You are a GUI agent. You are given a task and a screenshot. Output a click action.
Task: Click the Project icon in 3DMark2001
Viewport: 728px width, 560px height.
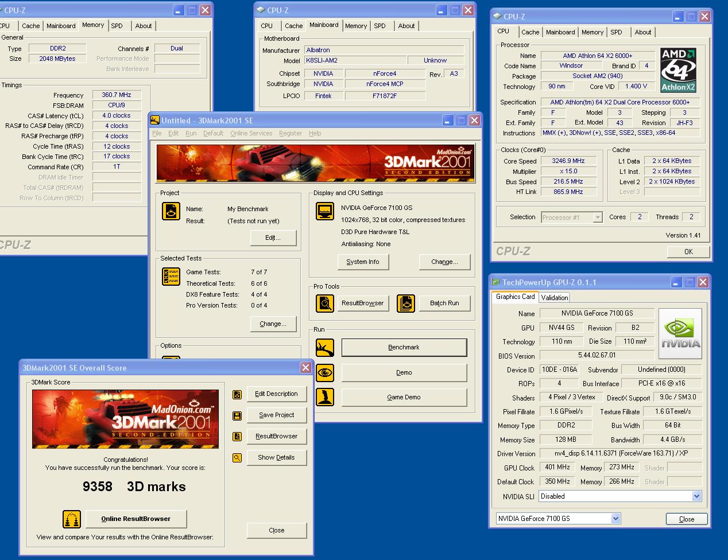pyautogui.click(x=171, y=212)
